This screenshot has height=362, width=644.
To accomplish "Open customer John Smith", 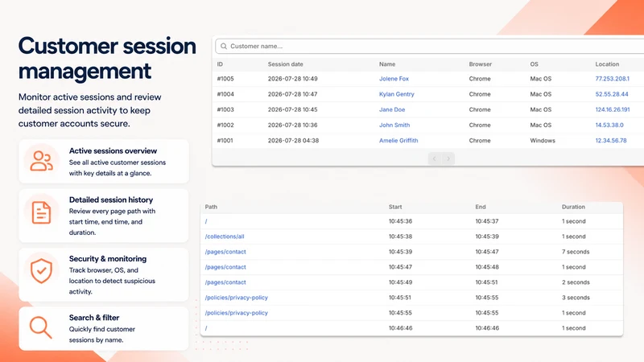I will click(394, 125).
